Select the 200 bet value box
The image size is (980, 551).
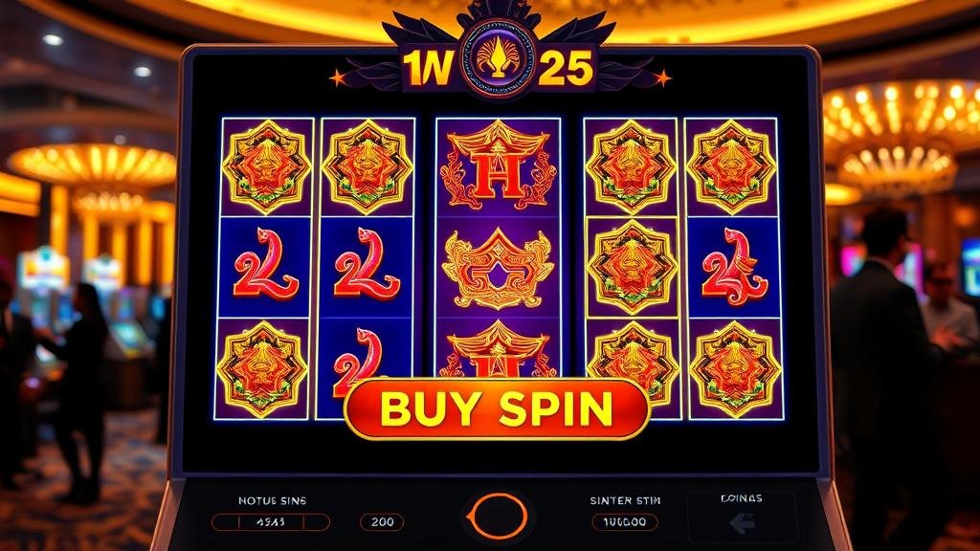tap(382, 521)
